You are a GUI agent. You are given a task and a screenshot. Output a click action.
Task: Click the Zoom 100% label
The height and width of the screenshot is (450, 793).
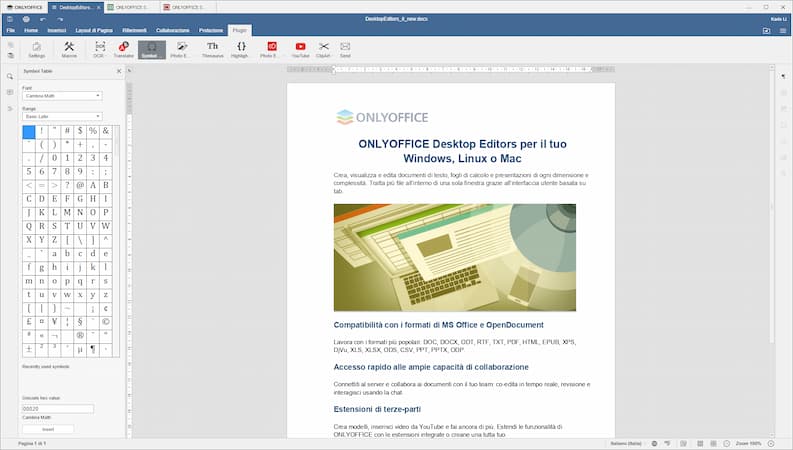(x=748, y=443)
